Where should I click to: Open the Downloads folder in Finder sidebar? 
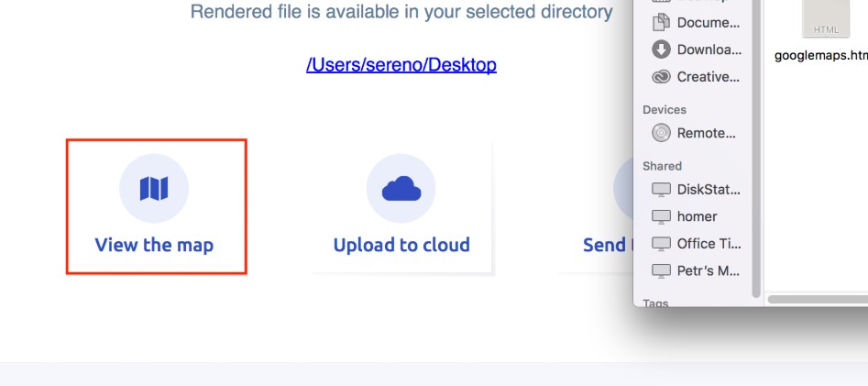[697, 50]
